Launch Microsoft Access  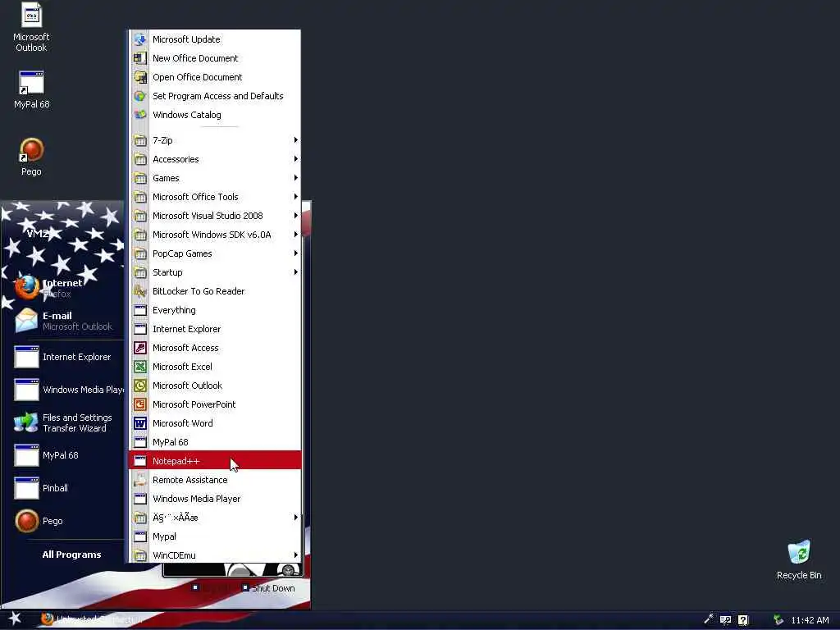[x=214, y=348]
